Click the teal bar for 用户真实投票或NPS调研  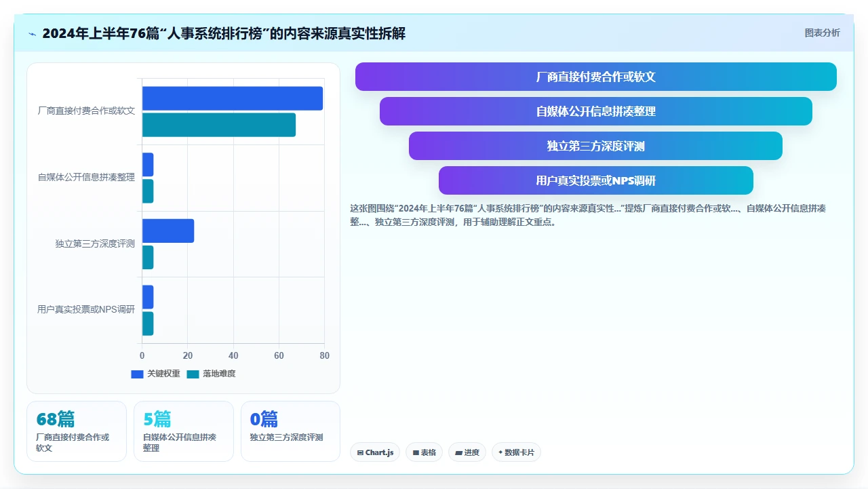point(148,324)
